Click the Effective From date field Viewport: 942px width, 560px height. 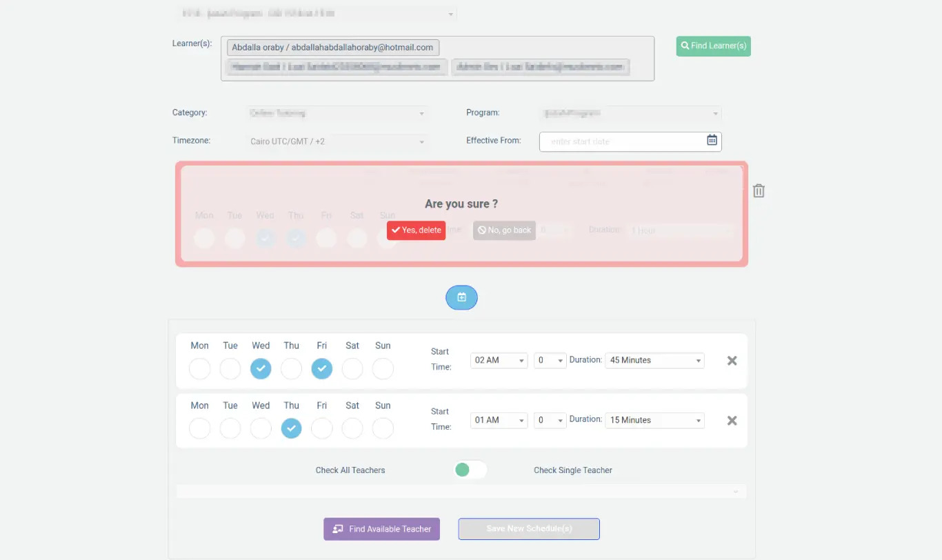(621, 141)
